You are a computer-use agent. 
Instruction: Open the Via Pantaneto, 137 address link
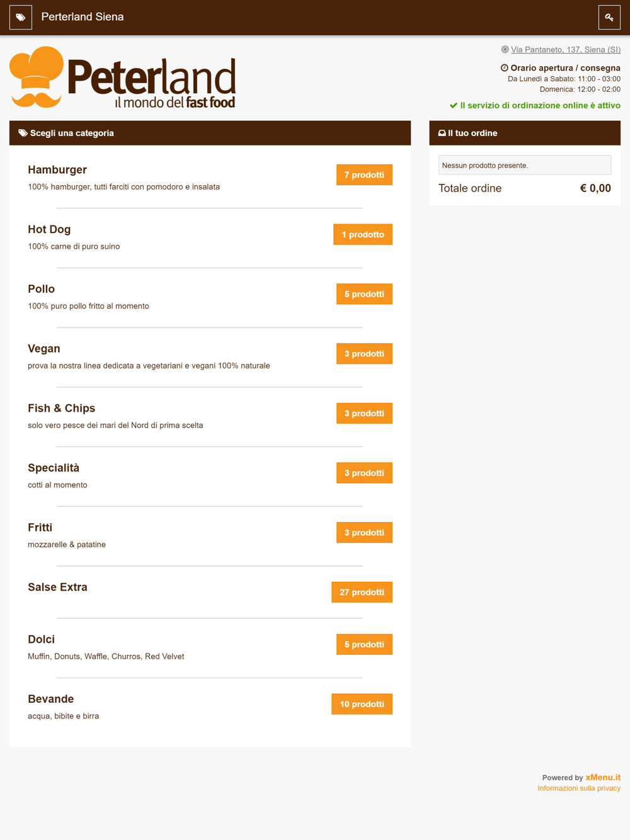566,50
